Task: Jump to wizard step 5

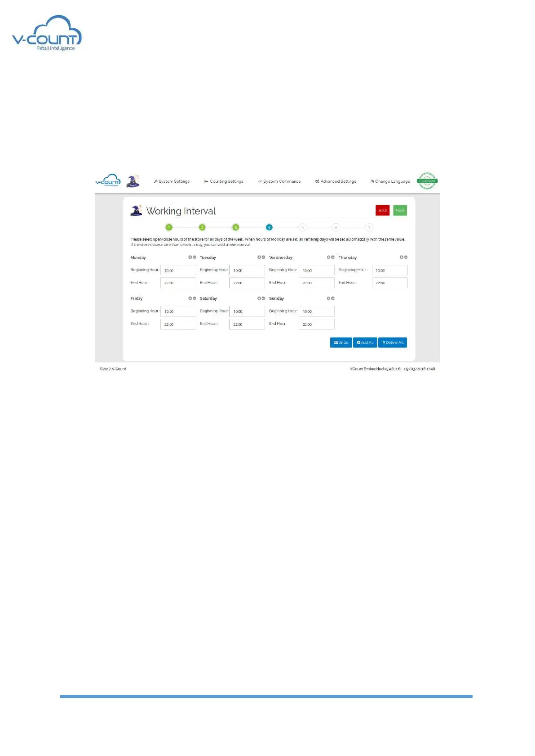Action: point(302,227)
